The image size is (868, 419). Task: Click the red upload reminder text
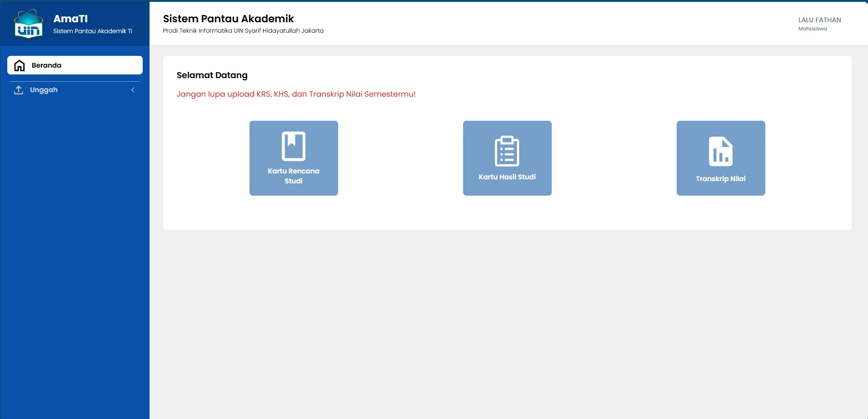point(296,94)
